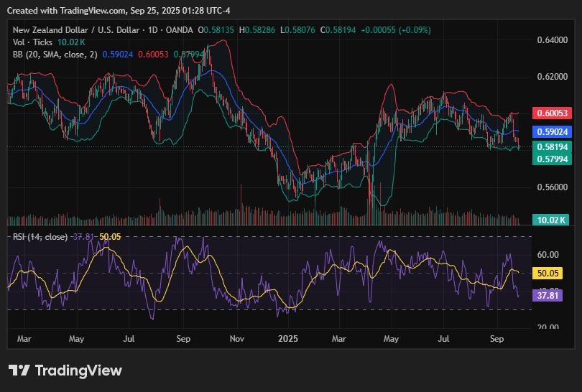Click the Jul 2025 time axis label

443,339
